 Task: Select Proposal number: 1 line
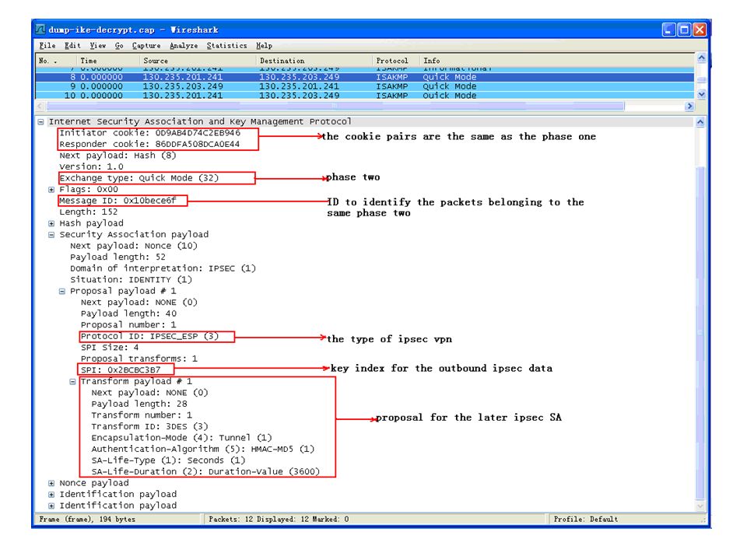pyautogui.click(x=128, y=325)
